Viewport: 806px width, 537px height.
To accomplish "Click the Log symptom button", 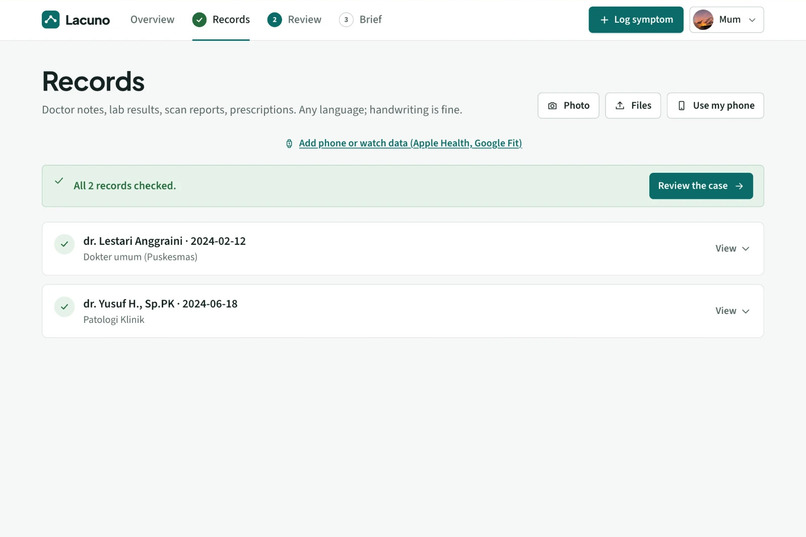I will [x=636, y=20].
